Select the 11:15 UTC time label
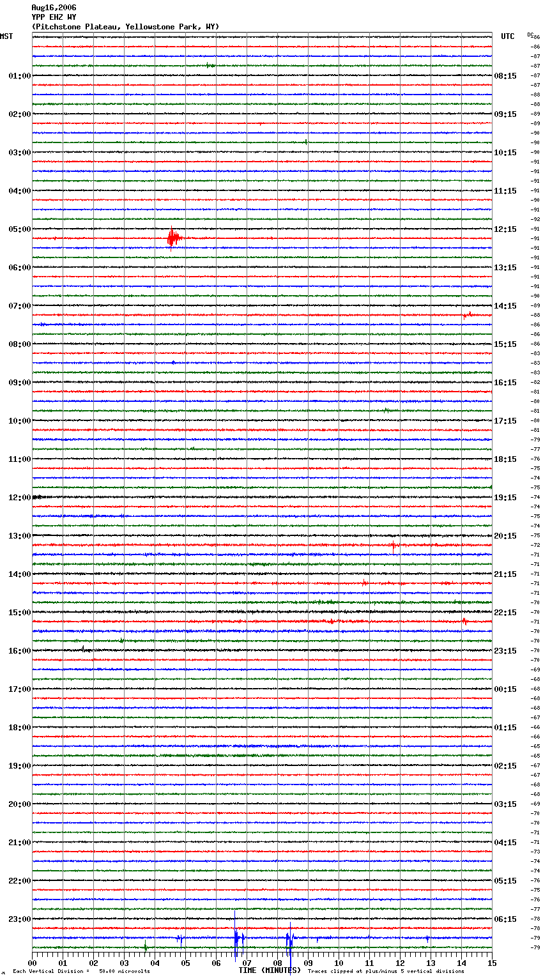 [x=505, y=191]
